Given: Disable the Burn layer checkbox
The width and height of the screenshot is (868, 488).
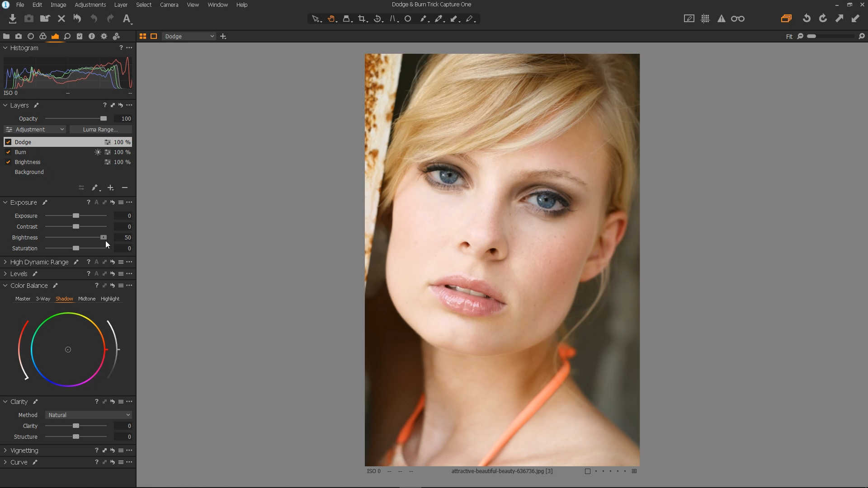Looking at the screenshot, I should 8,152.
